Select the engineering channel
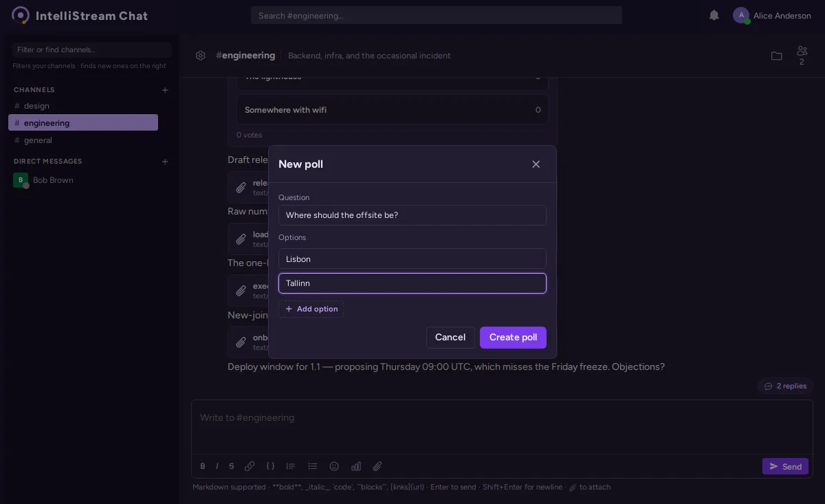Viewport: 825px width, 504px height. tap(83, 122)
